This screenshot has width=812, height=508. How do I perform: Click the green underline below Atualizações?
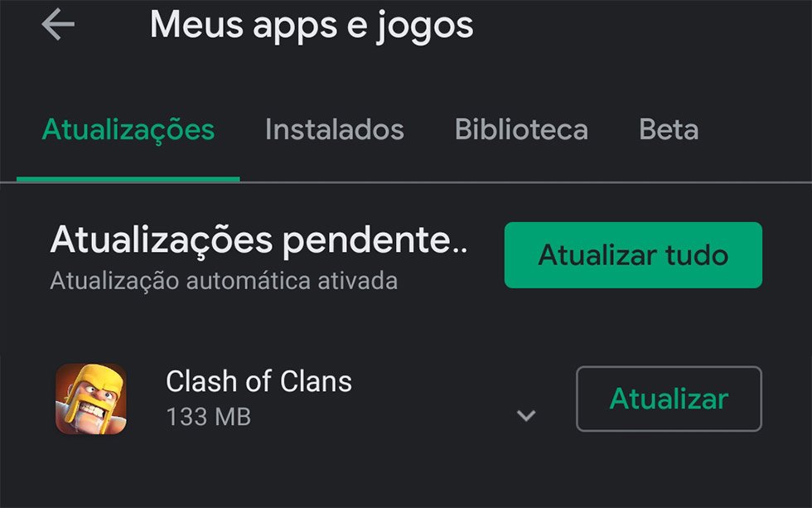click(128, 179)
